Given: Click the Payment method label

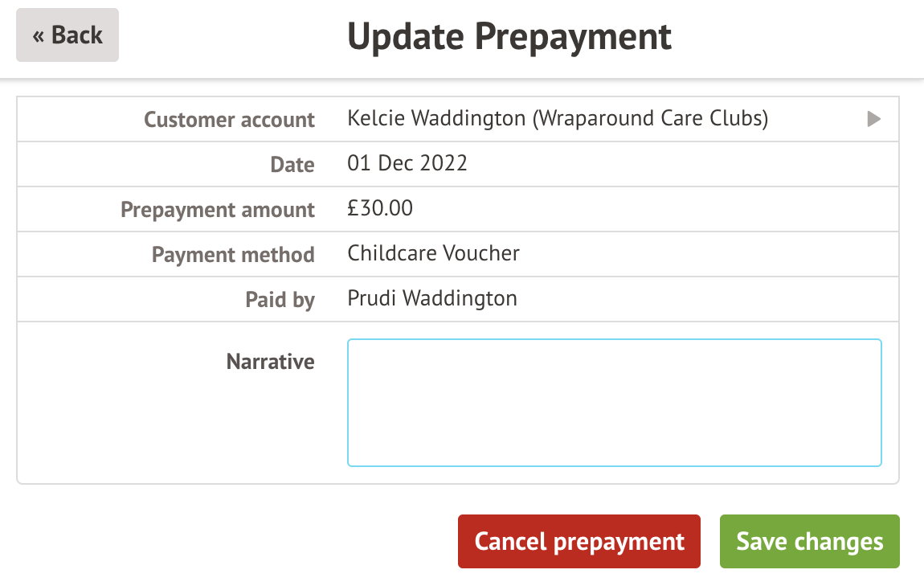Looking at the screenshot, I should [x=233, y=254].
